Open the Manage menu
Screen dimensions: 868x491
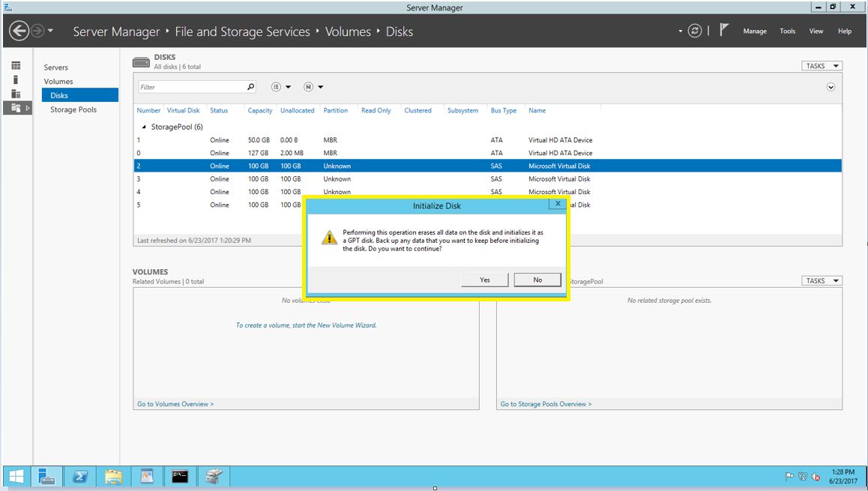tap(755, 31)
